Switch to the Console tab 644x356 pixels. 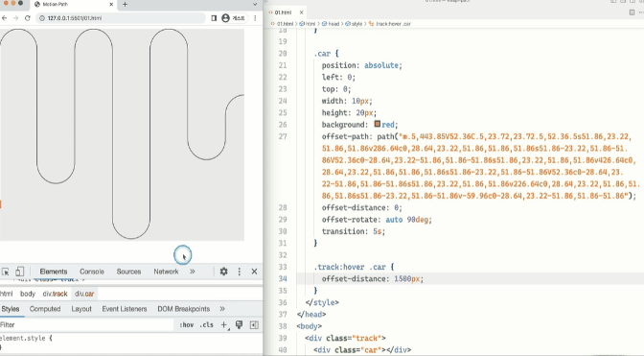(x=92, y=272)
